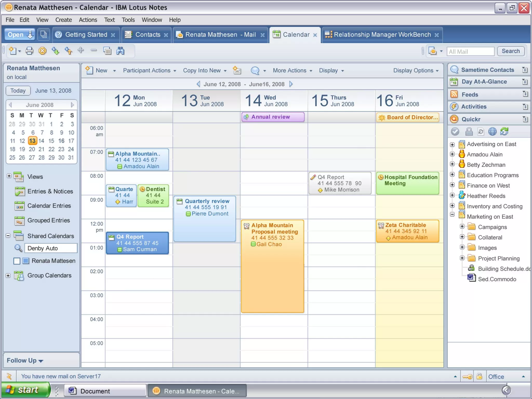Open Activities panel menu icon

(525, 107)
